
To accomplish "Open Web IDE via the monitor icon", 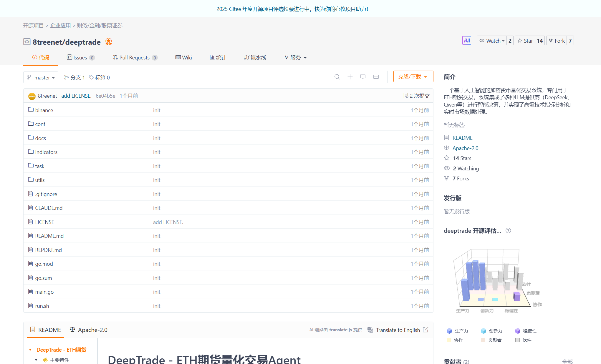I will 362,77.
